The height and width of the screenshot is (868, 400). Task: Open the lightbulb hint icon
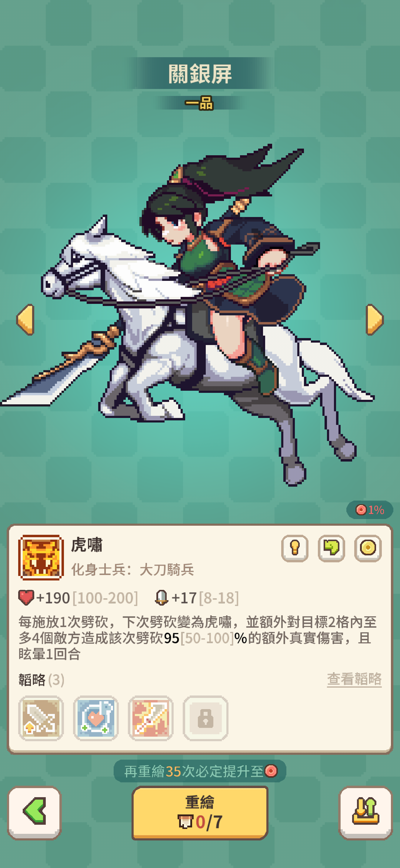tap(295, 548)
